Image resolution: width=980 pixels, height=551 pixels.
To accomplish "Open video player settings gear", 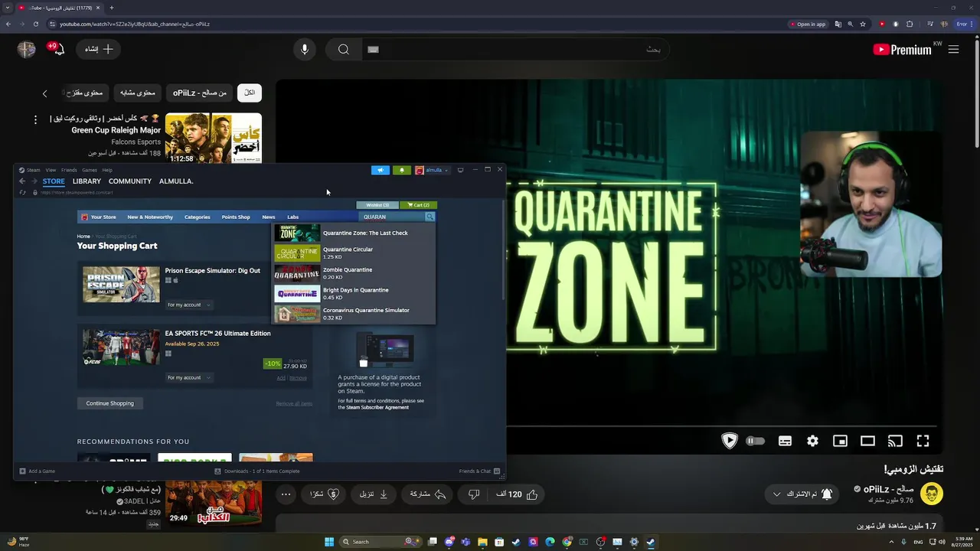I will [812, 441].
